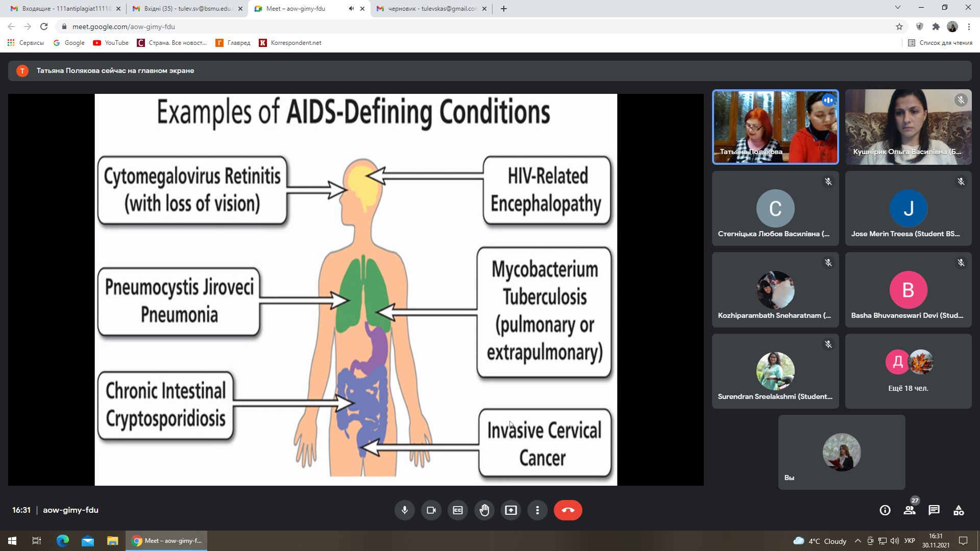The width and height of the screenshot is (980, 551).
Task: Turn on closed captions
Action: [x=458, y=510]
